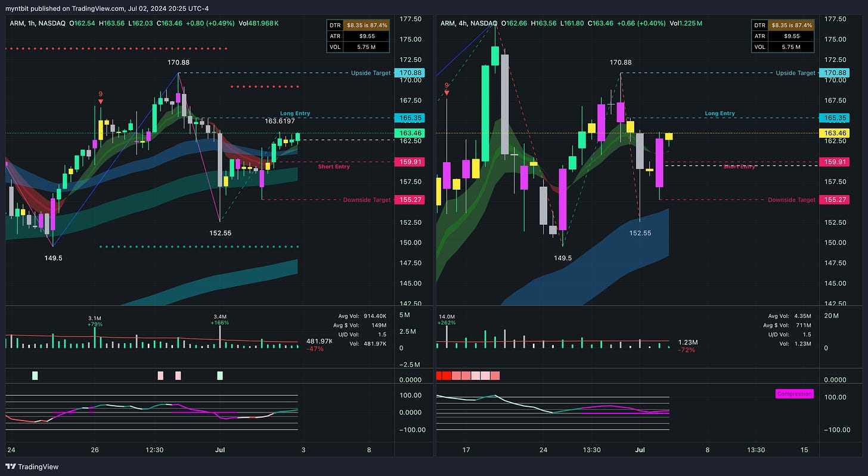Click the 163.6197 price annotation on the 1h chart
Viewport: 868px width, 476px height.
pyautogui.click(x=280, y=120)
